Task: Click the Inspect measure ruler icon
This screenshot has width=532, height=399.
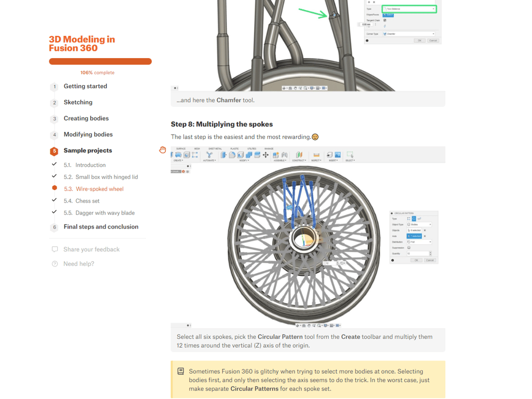Action: click(x=316, y=155)
